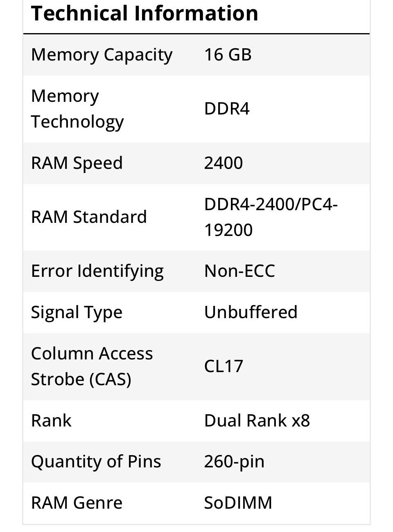Select the Error Identifying label
The height and width of the screenshot is (532, 393).
pos(97,271)
